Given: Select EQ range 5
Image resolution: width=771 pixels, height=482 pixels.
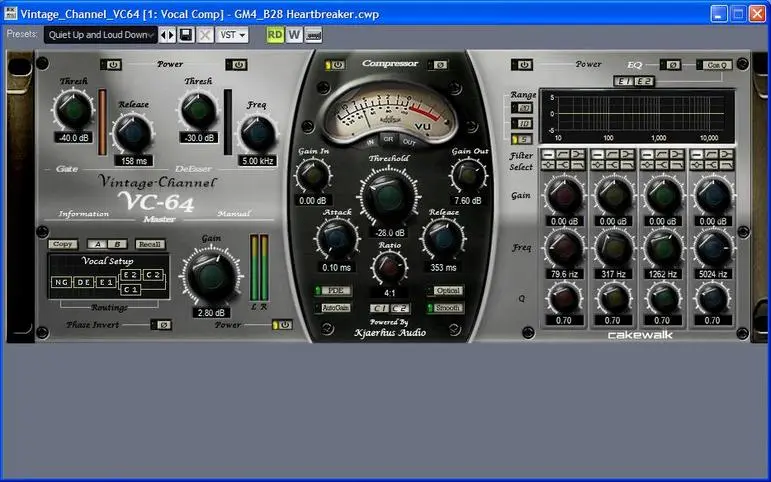Looking at the screenshot, I should (x=522, y=140).
